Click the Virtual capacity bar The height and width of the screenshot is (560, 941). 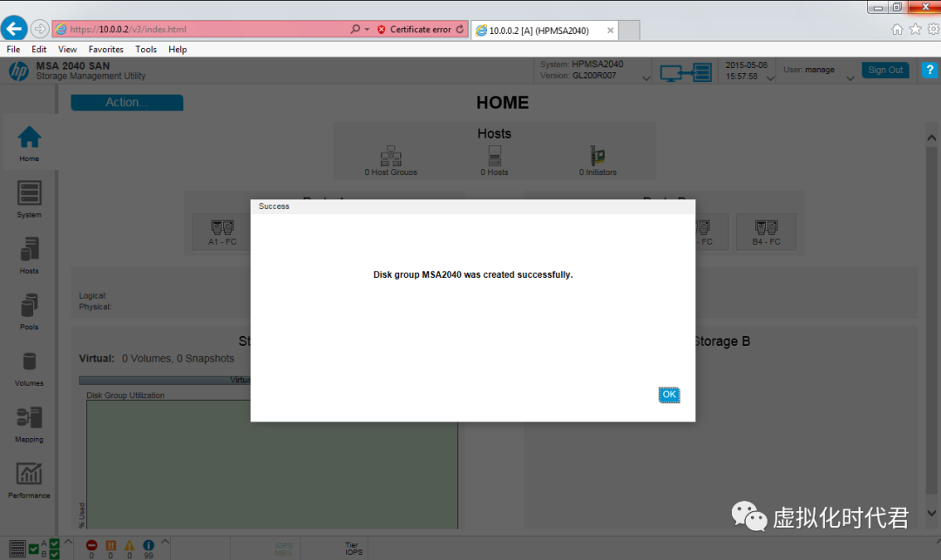(165, 380)
